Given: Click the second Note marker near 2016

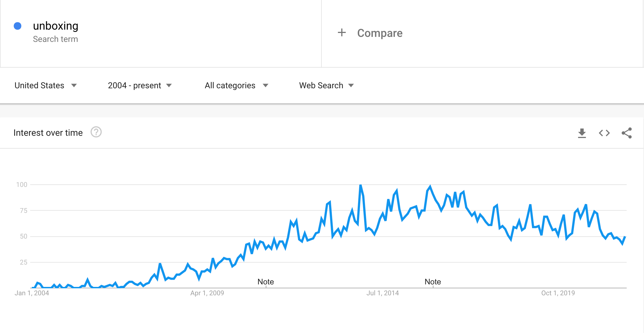Looking at the screenshot, I should 433,282.
